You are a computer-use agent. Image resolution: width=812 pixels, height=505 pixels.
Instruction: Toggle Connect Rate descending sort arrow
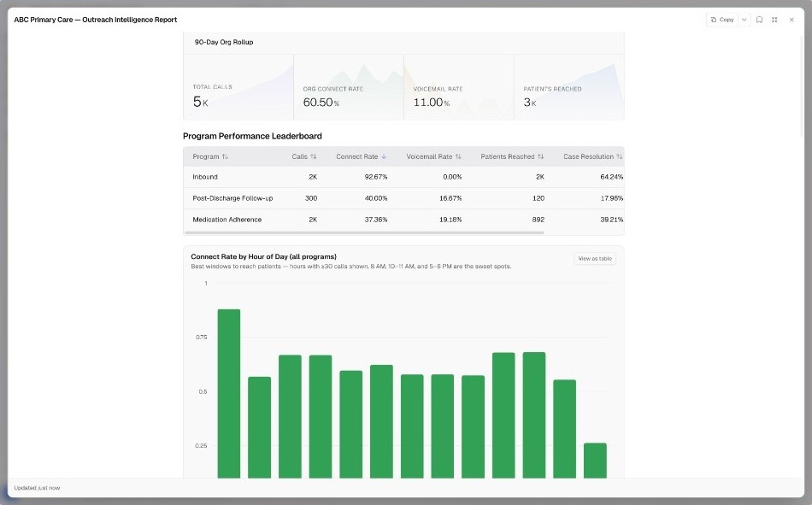click(384, 156)
